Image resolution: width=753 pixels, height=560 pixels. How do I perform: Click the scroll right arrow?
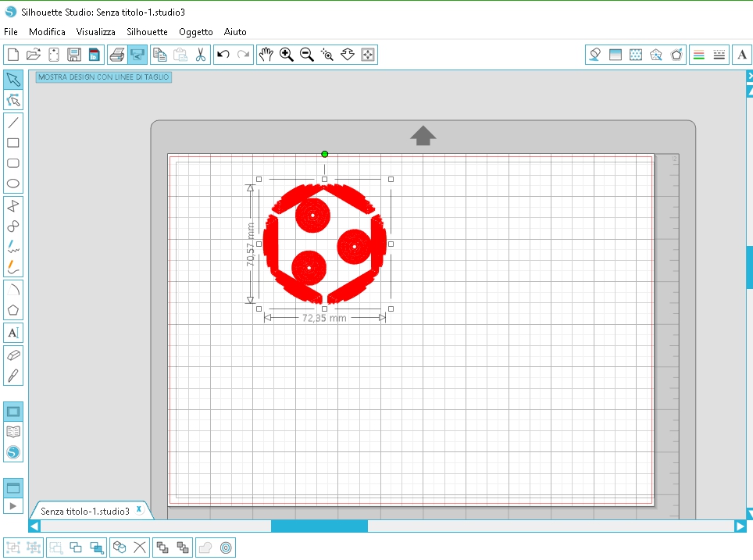740,526
